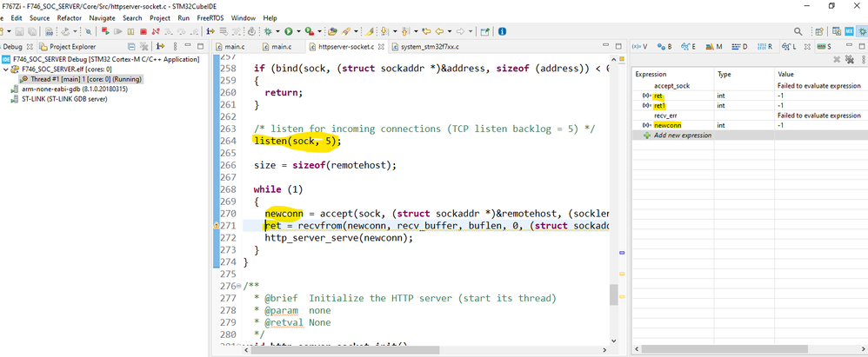This screenshot has height=357, width=868.
Task: Click the Skip All Breakpoints icon
Action: coord(89,31)
